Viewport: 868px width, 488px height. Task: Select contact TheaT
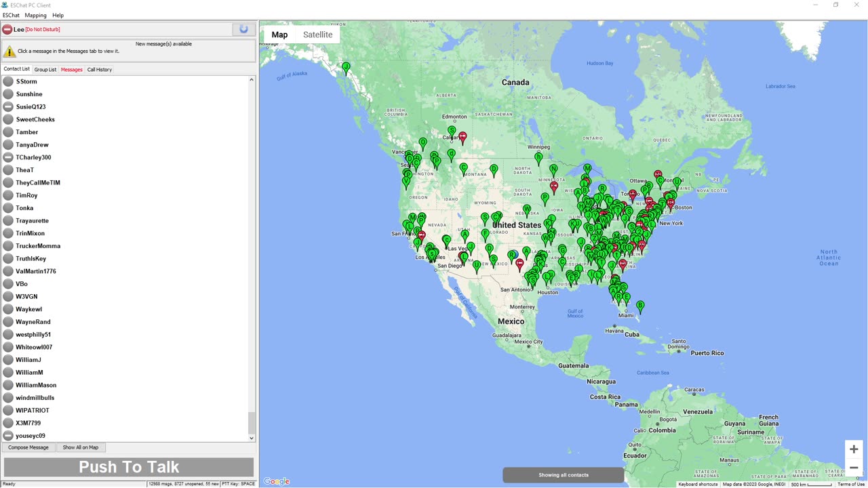coord(24,170)
